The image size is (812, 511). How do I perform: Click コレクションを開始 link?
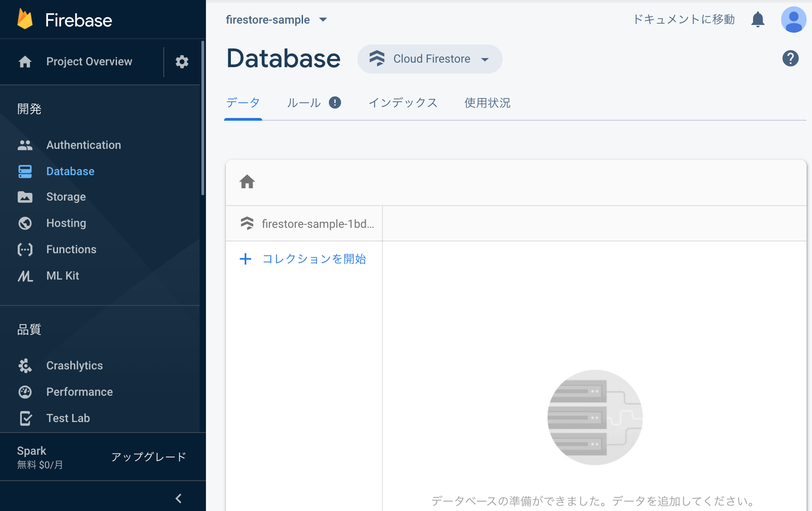pyautogui.click(x=314, y=259)
